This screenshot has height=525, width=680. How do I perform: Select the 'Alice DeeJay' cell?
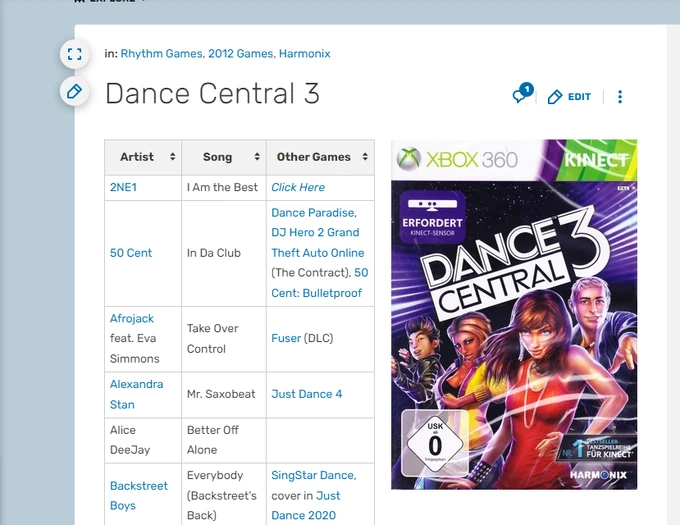[143, 440]
